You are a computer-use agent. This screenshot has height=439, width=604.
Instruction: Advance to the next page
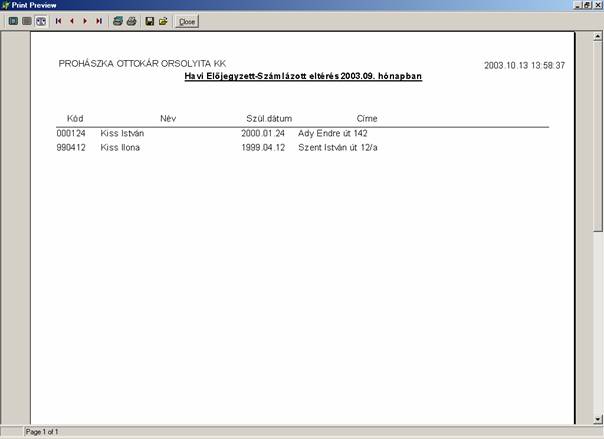click(85, 21)
